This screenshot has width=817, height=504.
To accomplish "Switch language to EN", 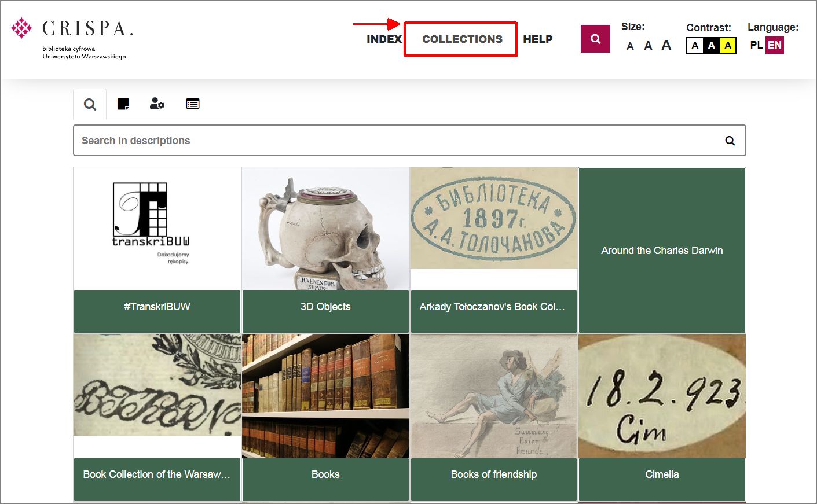I will (x=775, y=45).
